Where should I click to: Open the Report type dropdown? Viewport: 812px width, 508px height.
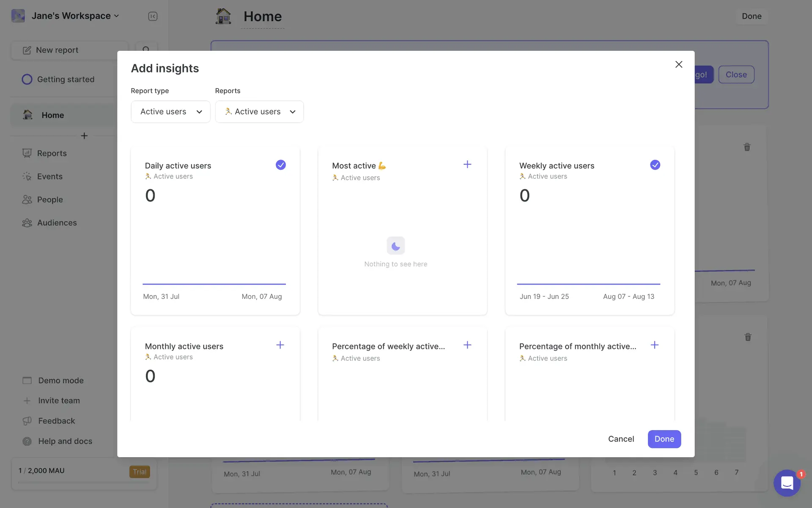[x=170, y=112]
